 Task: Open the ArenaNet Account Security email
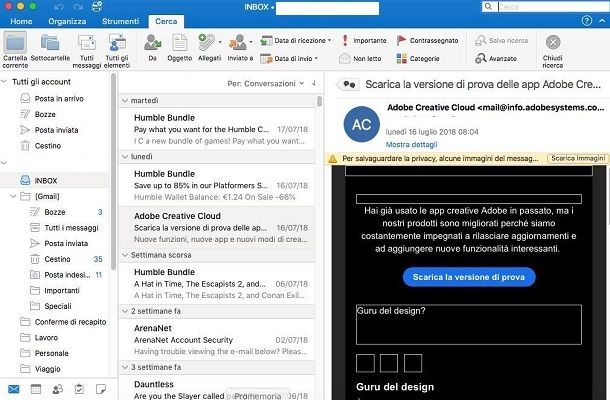point(217,339)
